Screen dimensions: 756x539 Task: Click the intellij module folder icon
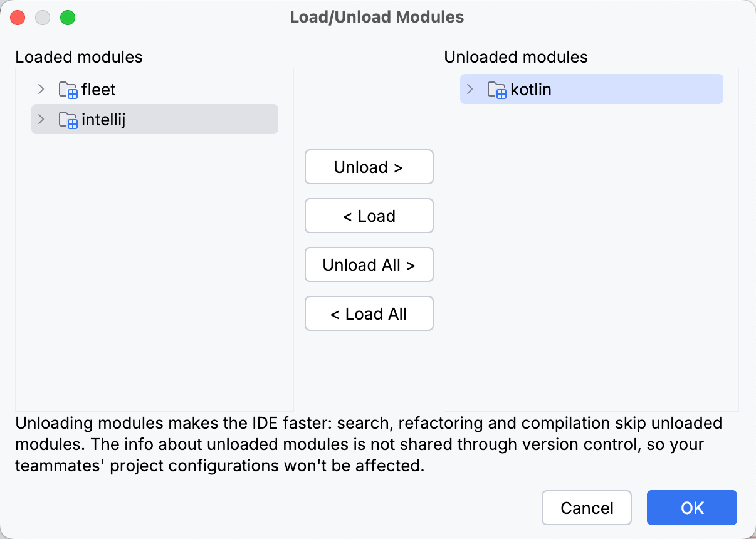(68, 120)
